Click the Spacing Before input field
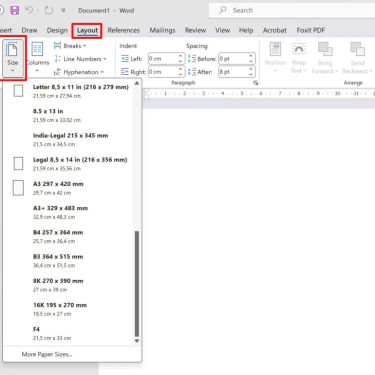375x375 pixels. (233, 59)
